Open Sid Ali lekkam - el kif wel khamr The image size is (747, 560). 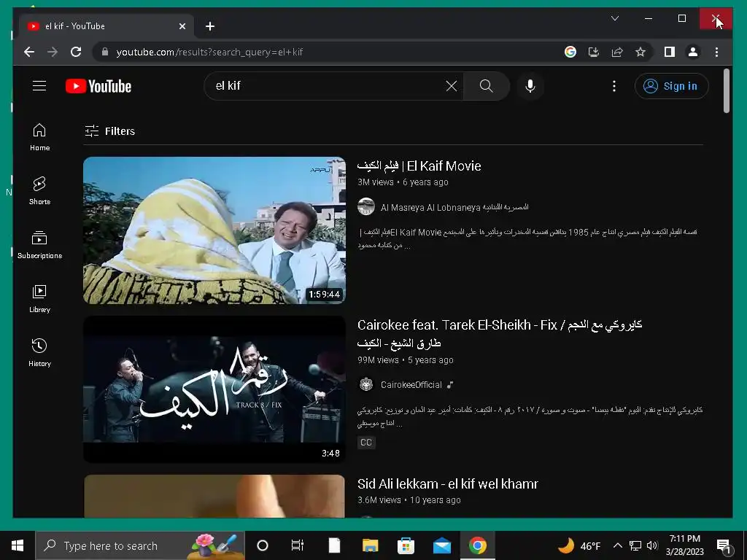pos(448,484)
